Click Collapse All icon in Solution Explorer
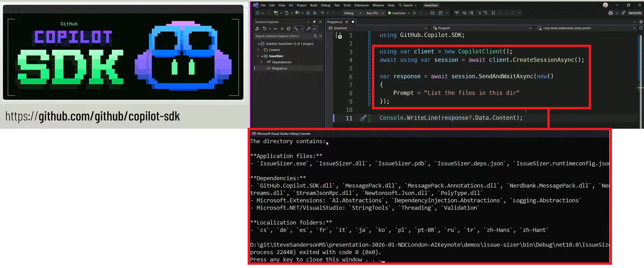The image size is (644, 268). (282, 29)
